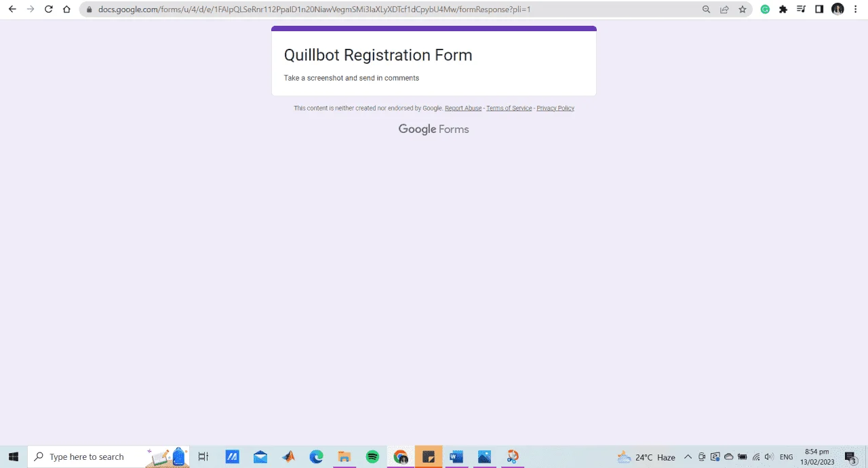Bookmark this page with the star
868x468 pixels.
[x=743, y=9]
